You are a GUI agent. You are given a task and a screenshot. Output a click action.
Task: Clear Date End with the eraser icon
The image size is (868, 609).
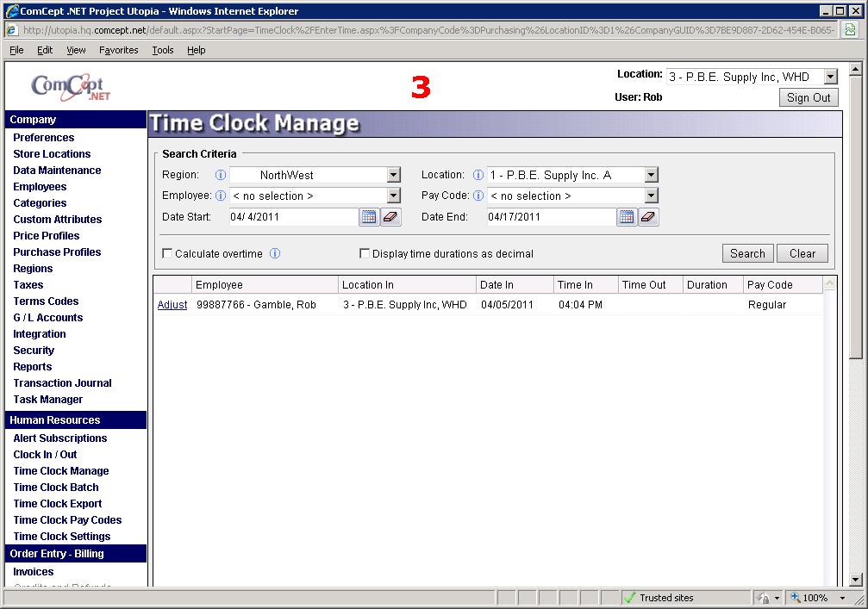[x=648, y=217]
